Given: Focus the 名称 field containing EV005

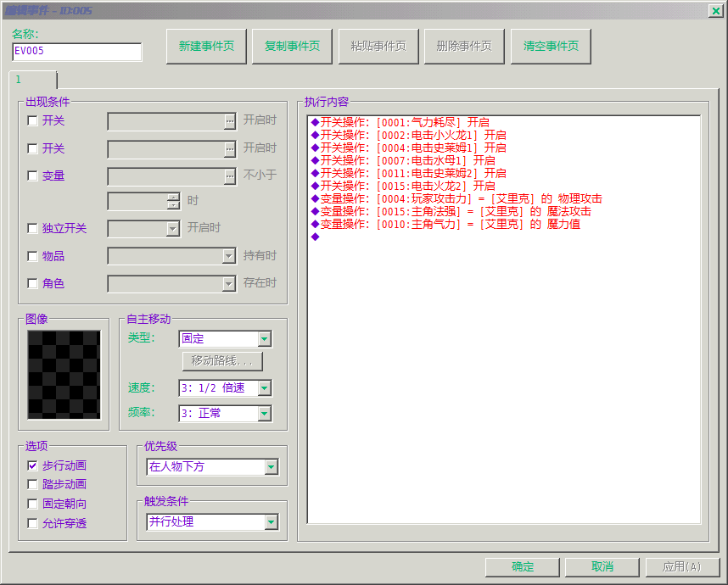Looking at the screenshot, I should click(77, 52).
